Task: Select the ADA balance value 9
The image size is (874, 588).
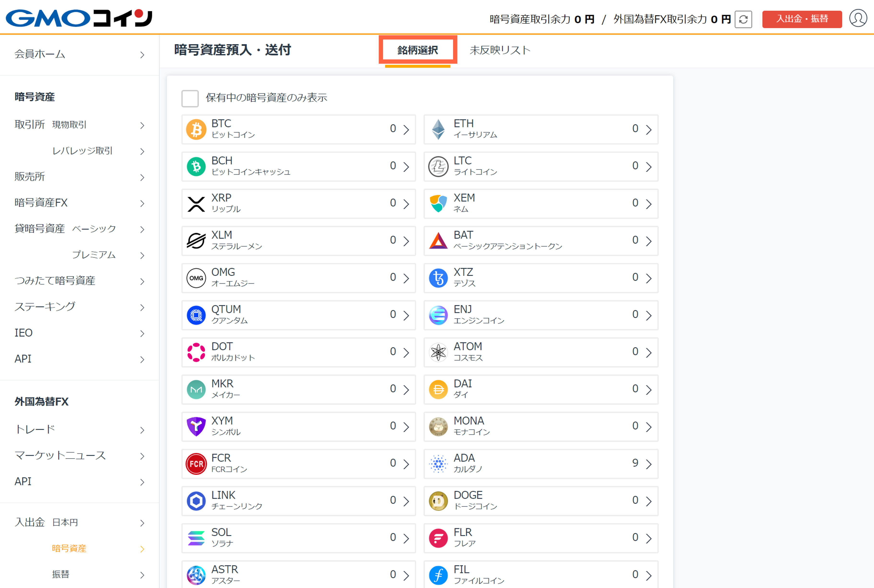Action: pyautogui.click(x=635, y=463)
